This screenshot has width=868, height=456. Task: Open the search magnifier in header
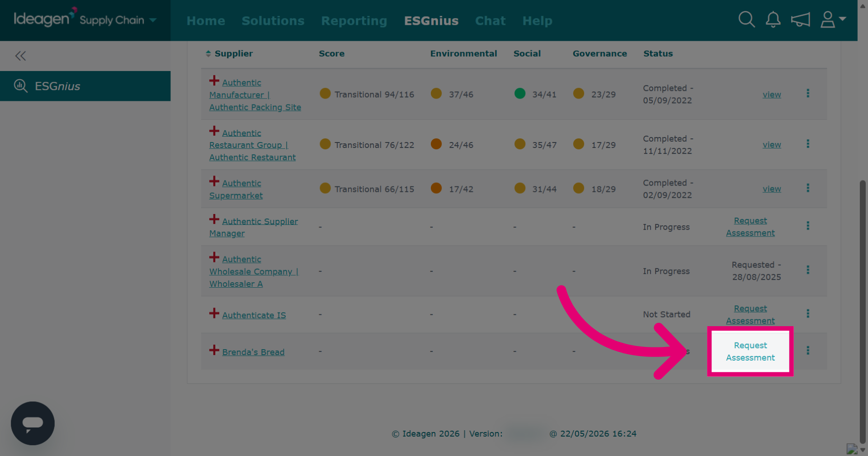coord(746,19)
